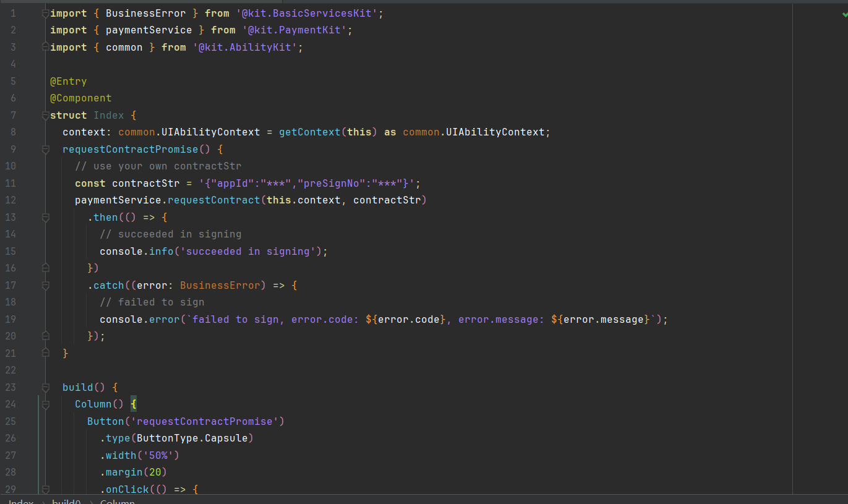Click the BusinessError type on line 17

pos(220,285)
